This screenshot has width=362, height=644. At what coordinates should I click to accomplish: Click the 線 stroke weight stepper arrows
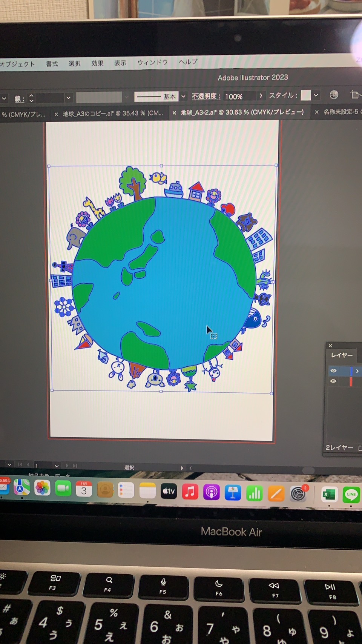click(x=31, y=98)
